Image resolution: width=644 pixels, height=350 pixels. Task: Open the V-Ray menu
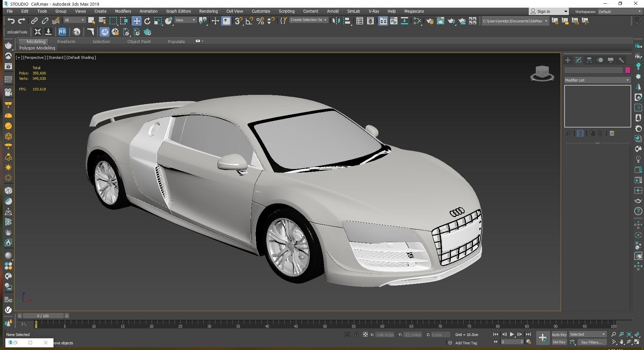coord(374,11)
